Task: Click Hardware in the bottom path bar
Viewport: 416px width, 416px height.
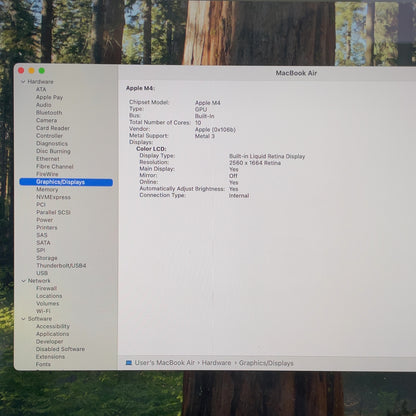Action: pyautogui.click(x=216, y=363)
